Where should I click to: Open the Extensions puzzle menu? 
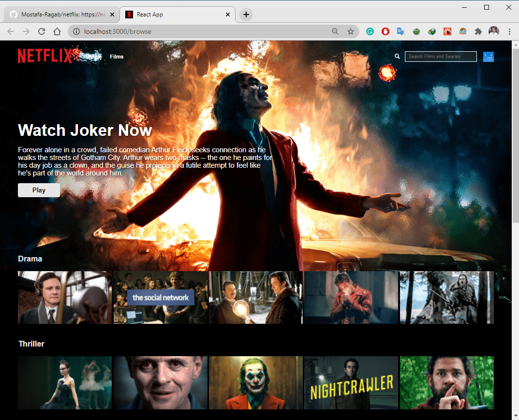[x=478, y=31]
